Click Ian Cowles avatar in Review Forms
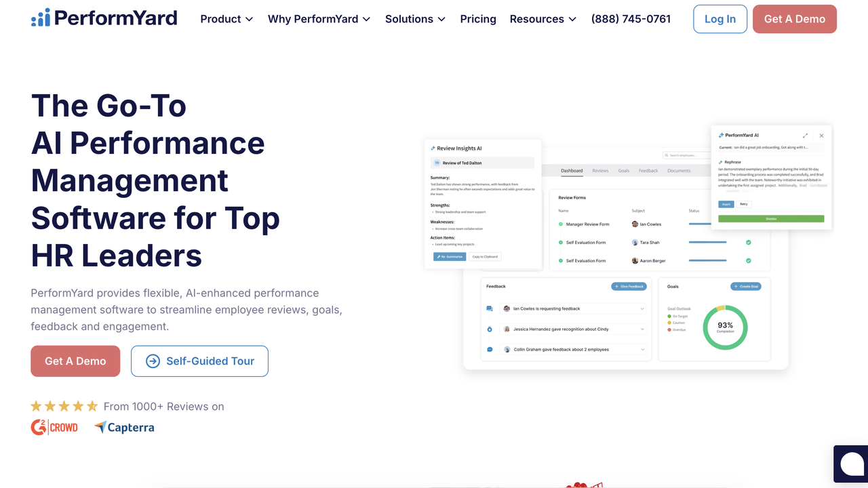This screenshot has height=488, width=868. coord(635,224)
